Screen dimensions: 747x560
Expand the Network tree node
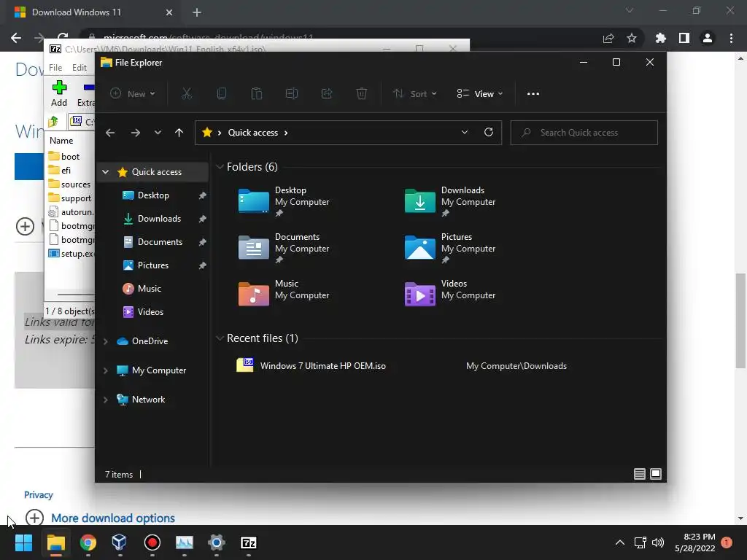pos(106,400)
